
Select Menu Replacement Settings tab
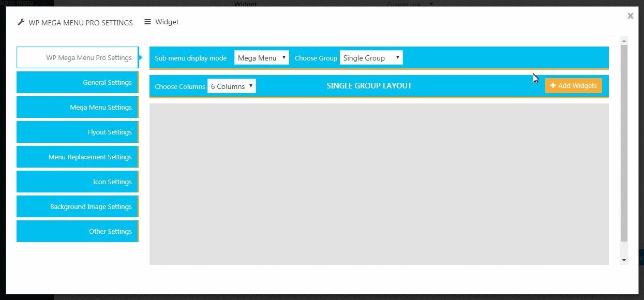click(x=78, y=157)
